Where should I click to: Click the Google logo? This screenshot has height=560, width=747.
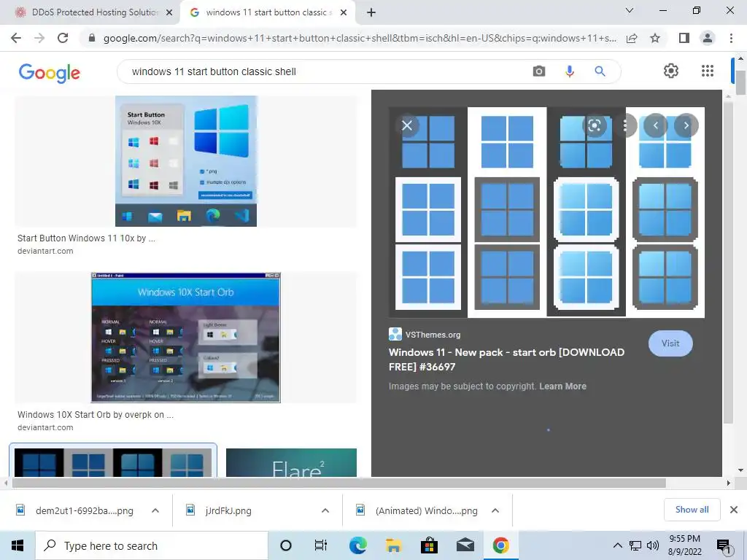coord(50,73)
